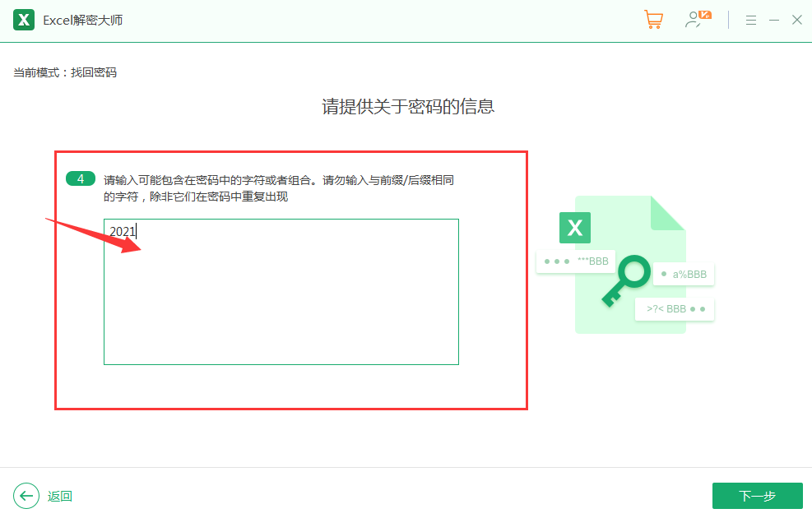Click the step 4 instruction text
This screenshot has height=518, width=812.
click(x=279, y=188)
